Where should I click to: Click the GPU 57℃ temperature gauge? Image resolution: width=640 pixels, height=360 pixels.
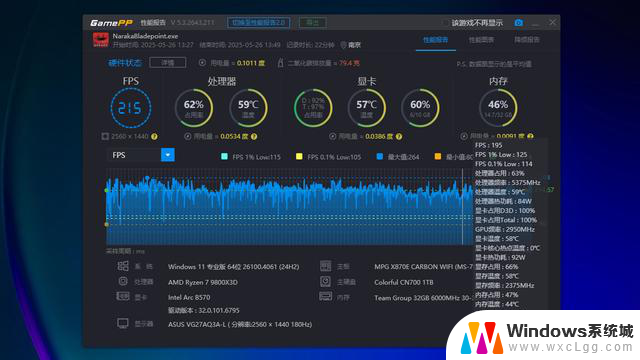pyautogui.click(x=367, y=108)
